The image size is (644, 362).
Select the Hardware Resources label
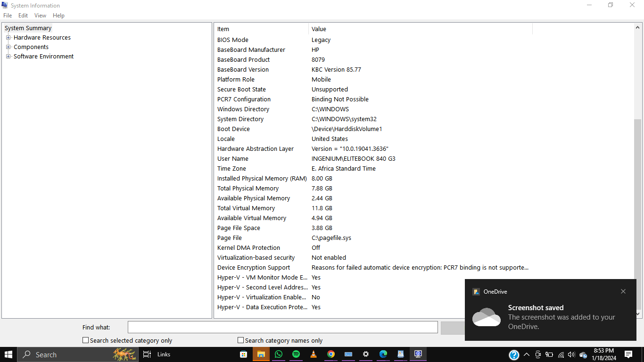point(42,38)
